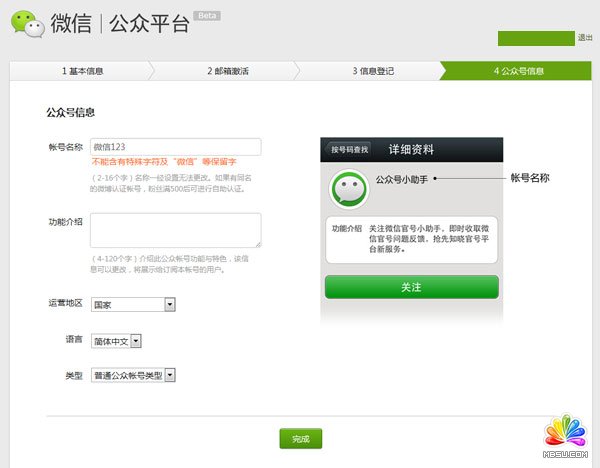Click the resize handle of the 功能介绍 textarea
The image size is (600, 468).
(257, 243)
